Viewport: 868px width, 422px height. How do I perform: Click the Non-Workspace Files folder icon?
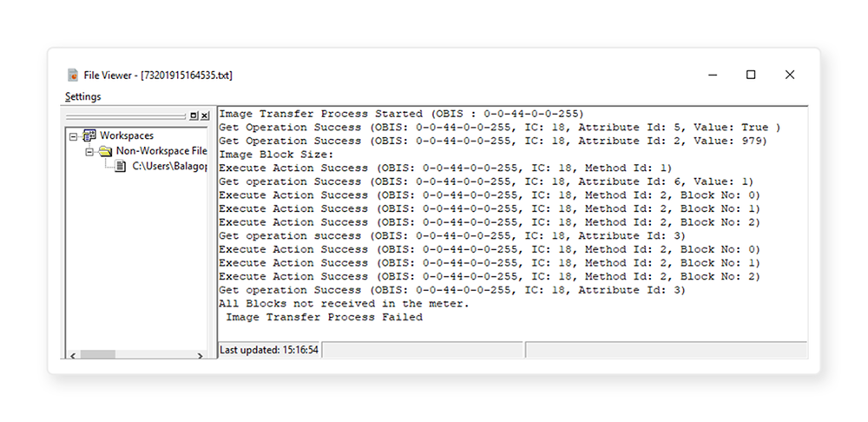105,151
